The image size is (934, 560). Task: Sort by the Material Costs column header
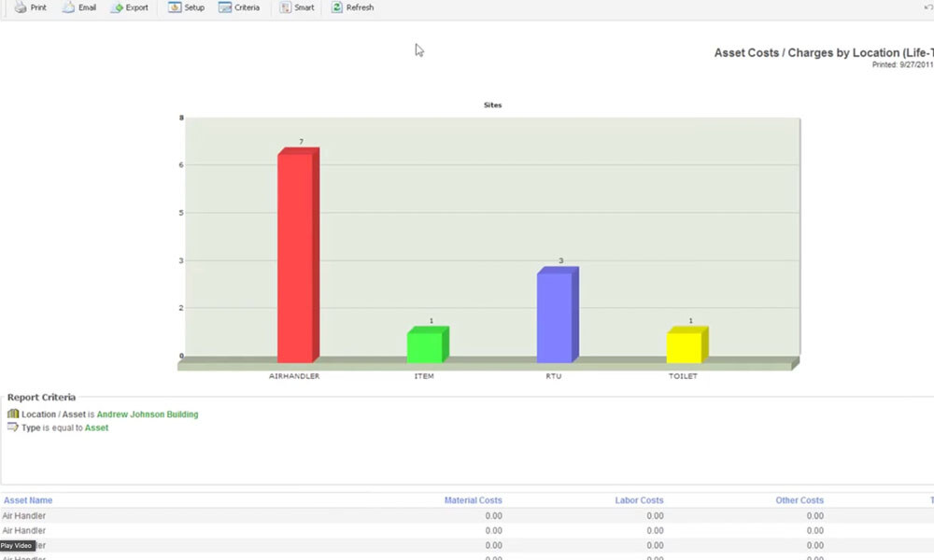click(x=473, y=500)
